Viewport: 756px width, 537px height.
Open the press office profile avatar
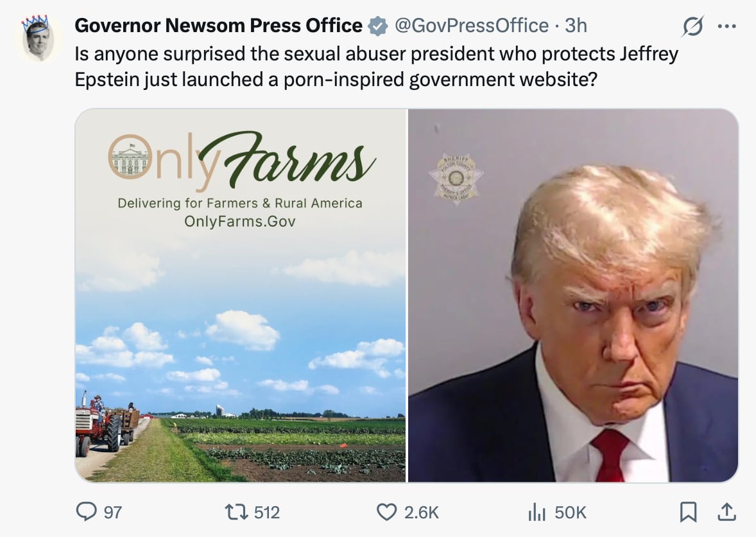pos(38,39)
